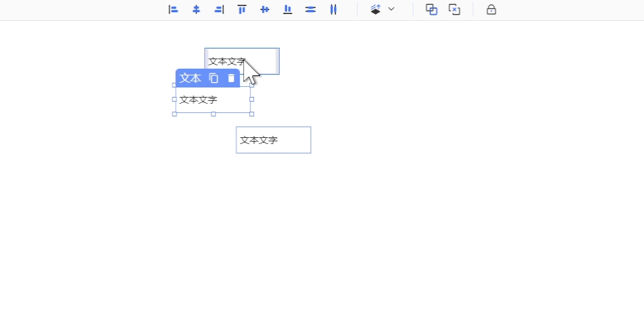Toggle the lock icon in toolbar

(491, 9)
